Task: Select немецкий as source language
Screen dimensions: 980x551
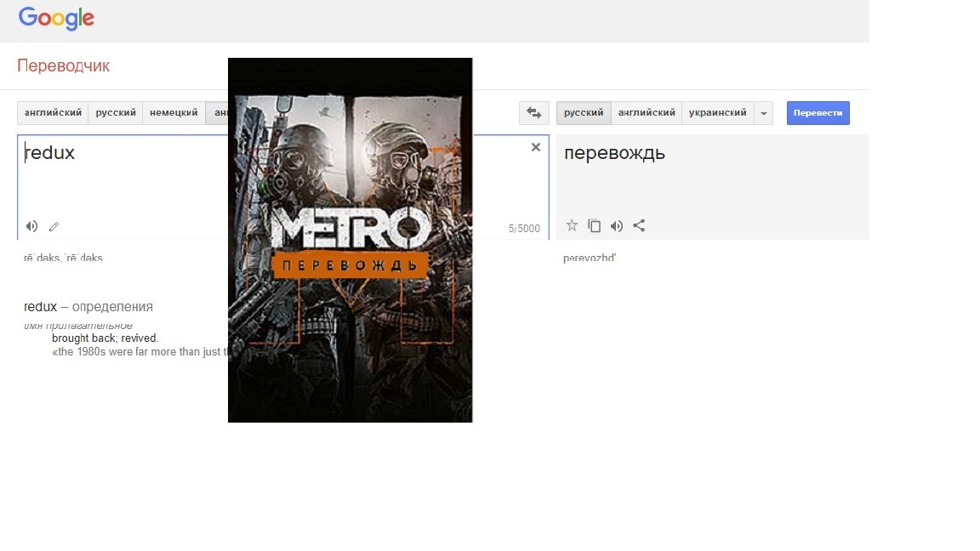Action: point(174,113)
